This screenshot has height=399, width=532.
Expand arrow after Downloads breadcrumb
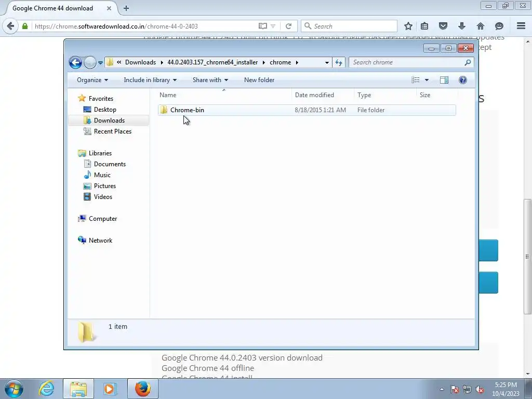[162, 62]
